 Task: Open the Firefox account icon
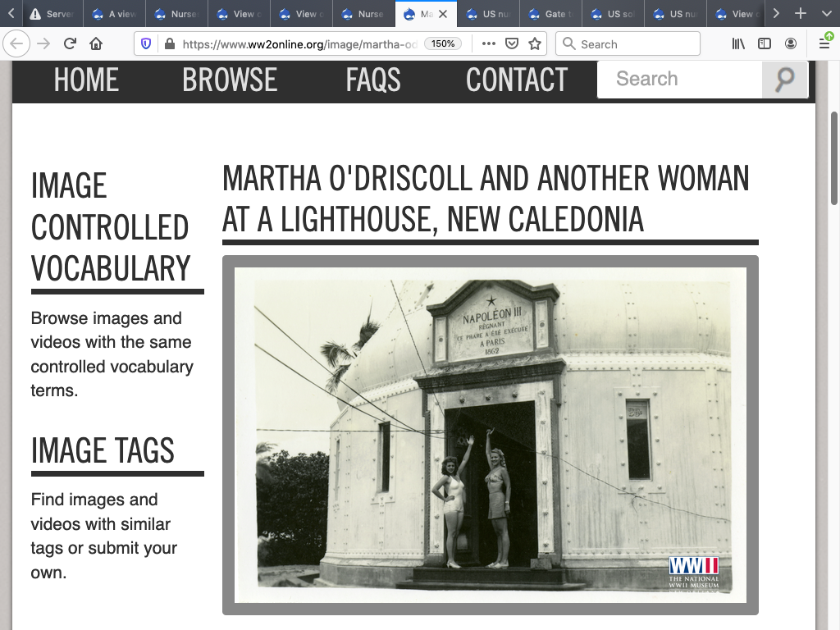click(x=791, y=44)
